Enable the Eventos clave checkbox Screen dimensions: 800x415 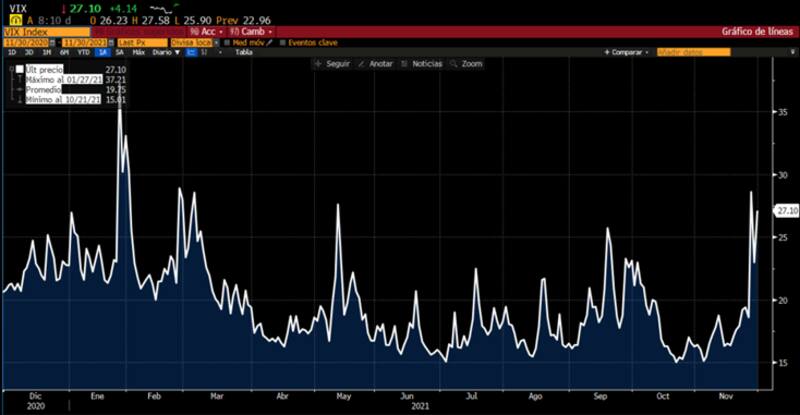283,42
